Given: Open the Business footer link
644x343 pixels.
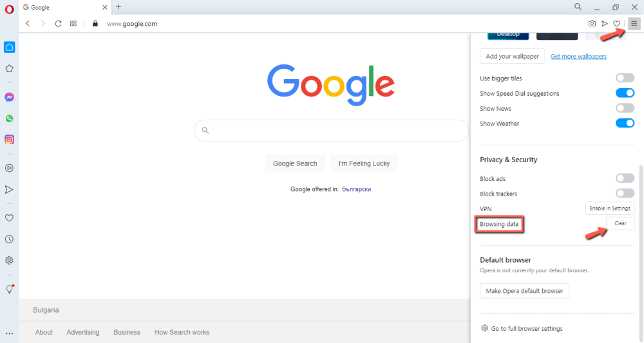Looking at the screenshot, I should click(127, 332).
